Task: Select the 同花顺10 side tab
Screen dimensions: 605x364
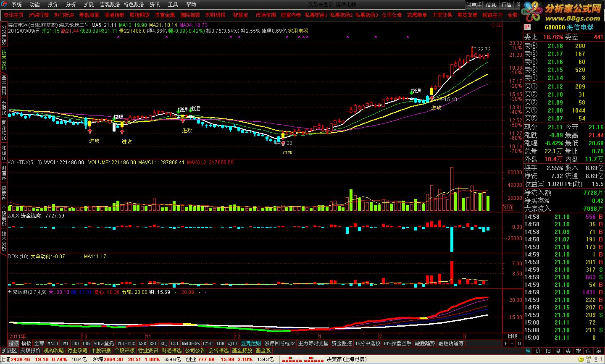Action: tap(4, 131)
